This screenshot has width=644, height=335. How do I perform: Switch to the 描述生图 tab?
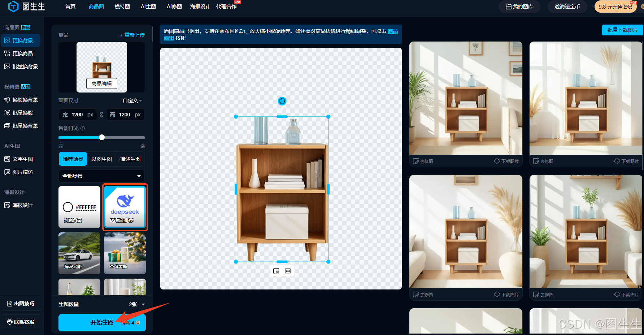pyautogui.click(x=130, y=159)
